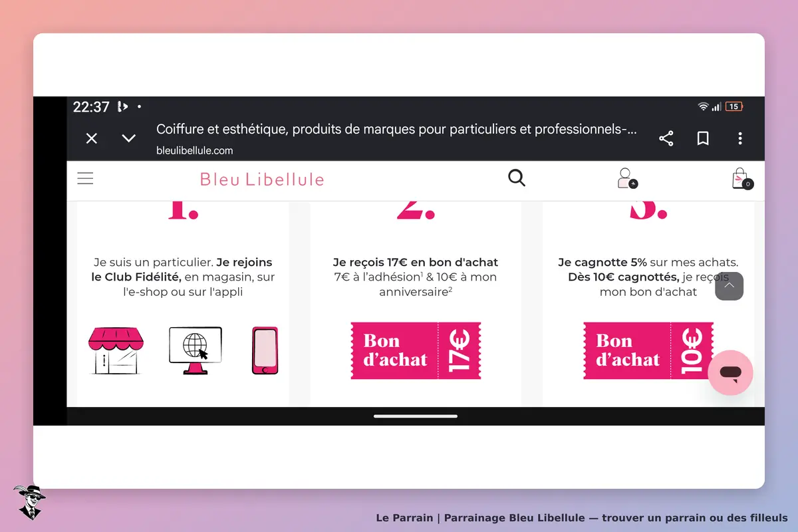
Task: Click the Bleu Libellule logo
Action: click(262, 179)
